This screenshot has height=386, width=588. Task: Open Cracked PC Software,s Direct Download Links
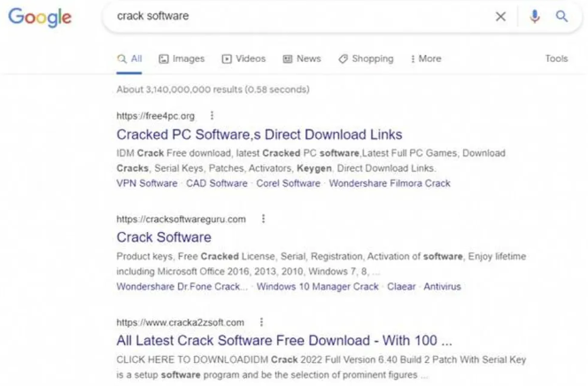pos(259,135)
